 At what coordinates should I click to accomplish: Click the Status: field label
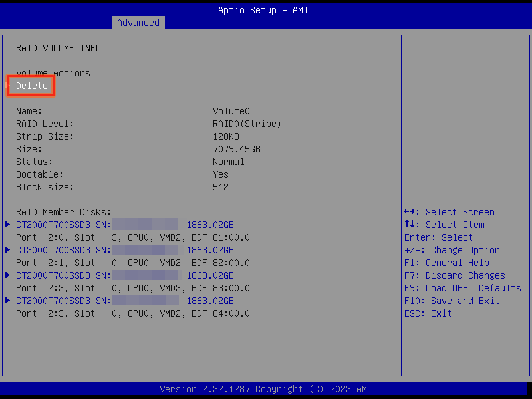click(x=35, y=162)
